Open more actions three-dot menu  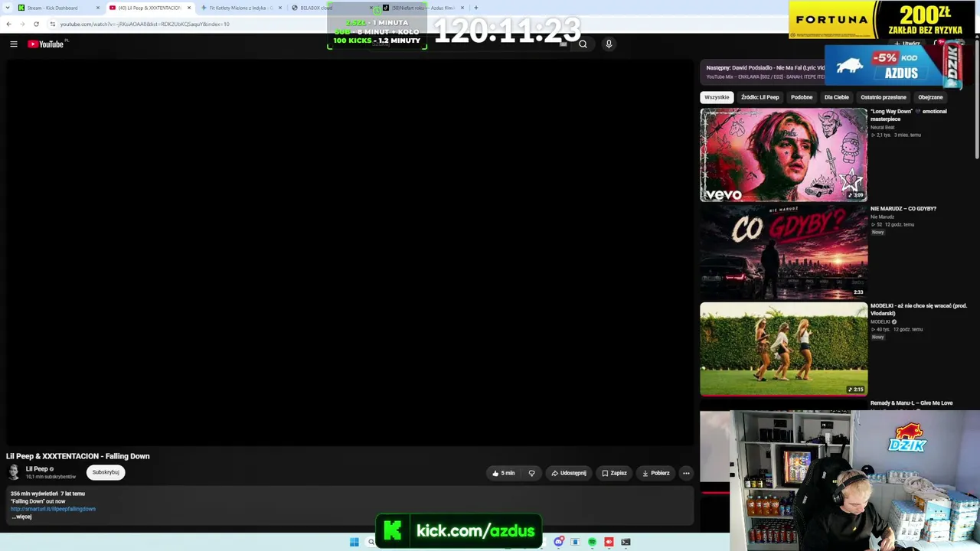click(x=686, y=473)
